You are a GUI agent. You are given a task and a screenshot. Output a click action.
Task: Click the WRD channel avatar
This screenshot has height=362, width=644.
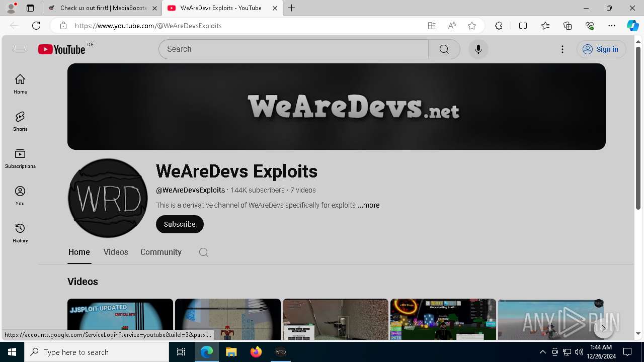click(x=108, y=198)
